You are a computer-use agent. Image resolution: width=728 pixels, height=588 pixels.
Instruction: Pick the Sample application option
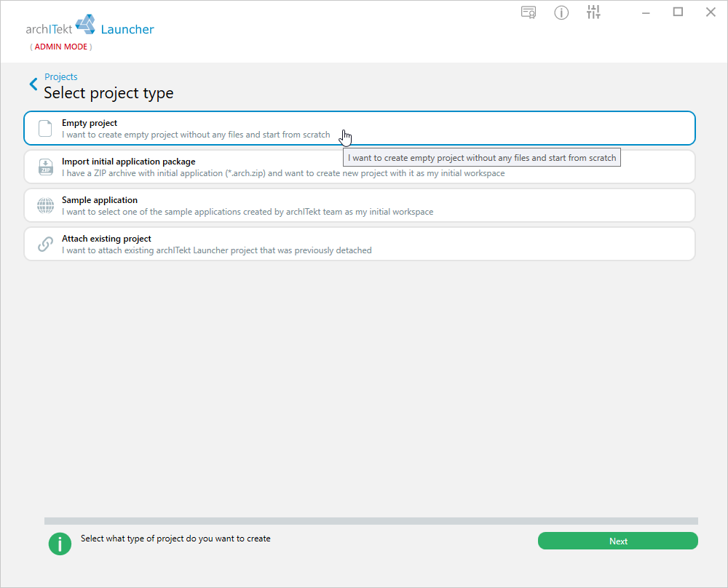click(x=360, y=205)
